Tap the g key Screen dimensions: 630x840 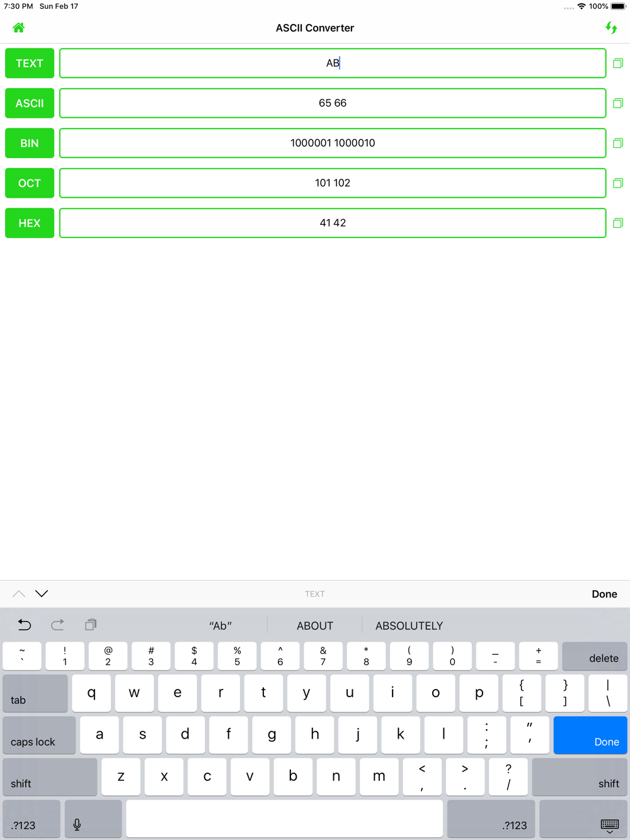272,735
